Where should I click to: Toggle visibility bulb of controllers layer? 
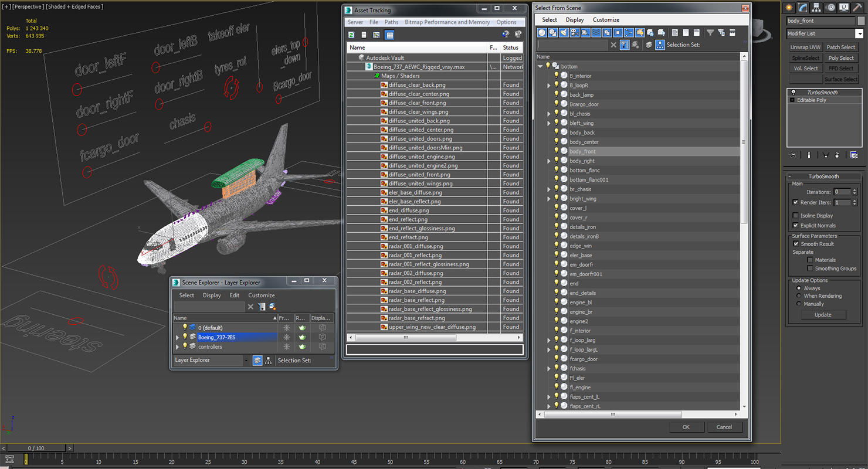(x=185, y=346)
